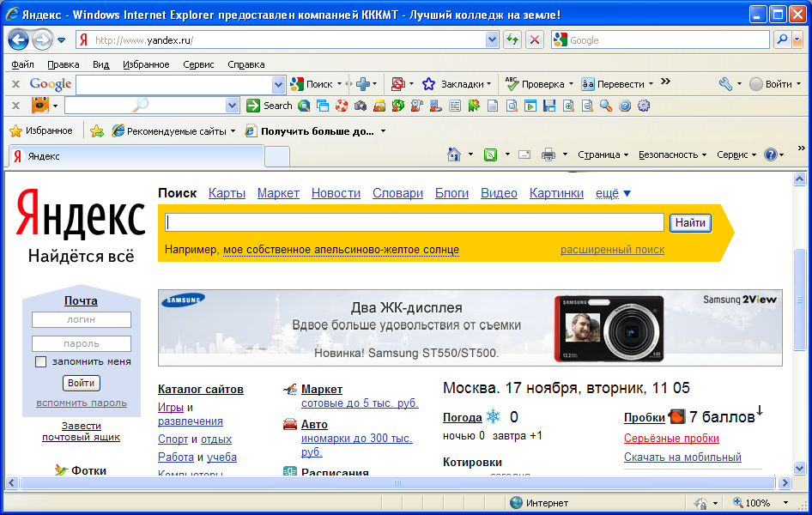Click the Google toolbar blue plus icon

pyautogui.click(x=364, y=84)
